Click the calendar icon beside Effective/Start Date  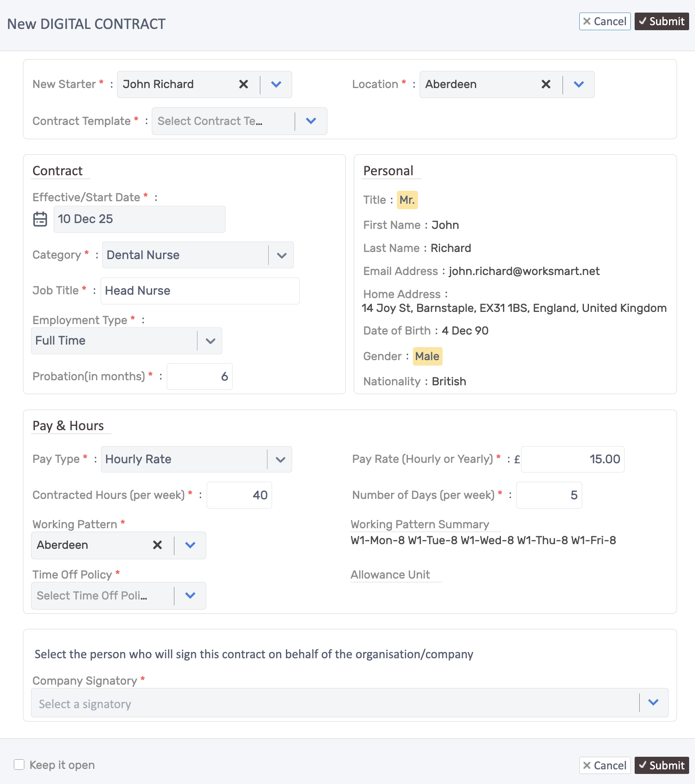click(x=40, y=219)
